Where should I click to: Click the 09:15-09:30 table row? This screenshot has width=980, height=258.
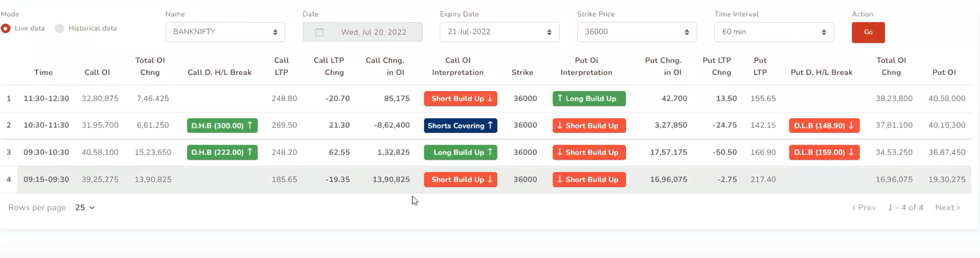tap(322, 179)
